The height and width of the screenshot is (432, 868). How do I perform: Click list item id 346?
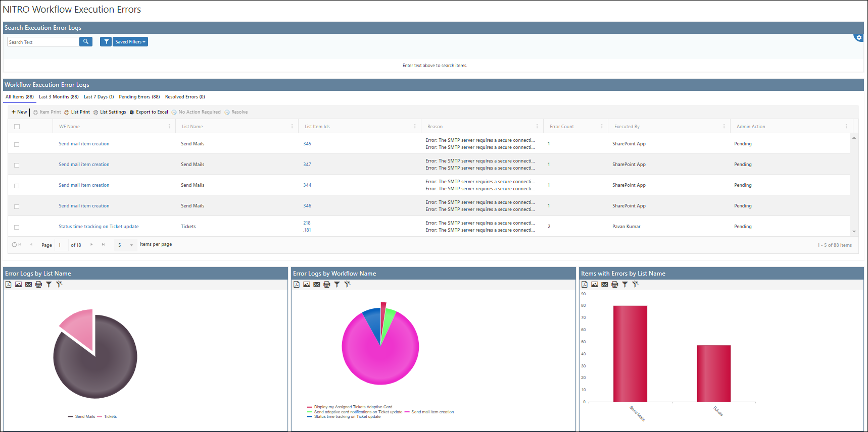pos(307,206)
